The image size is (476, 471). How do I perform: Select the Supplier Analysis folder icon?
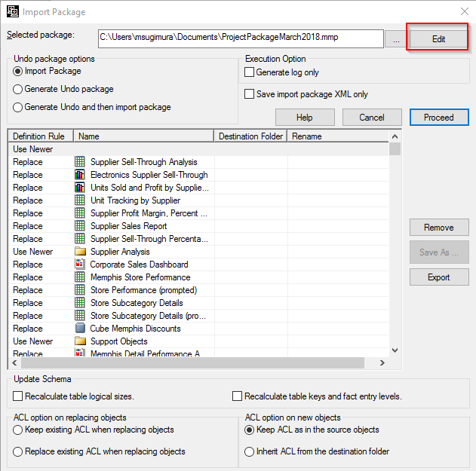(x=80, y=252)
